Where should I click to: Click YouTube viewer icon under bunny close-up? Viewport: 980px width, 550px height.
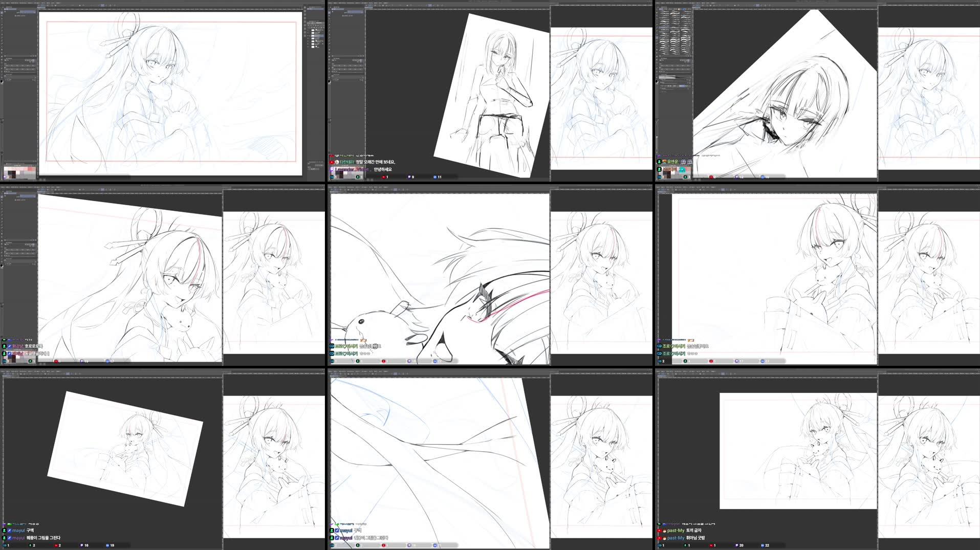pyautogui.click(x=383, y=361)
